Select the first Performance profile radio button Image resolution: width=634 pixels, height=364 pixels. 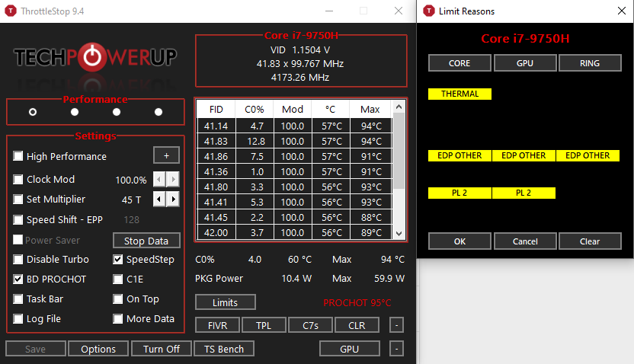pos(33,112)
